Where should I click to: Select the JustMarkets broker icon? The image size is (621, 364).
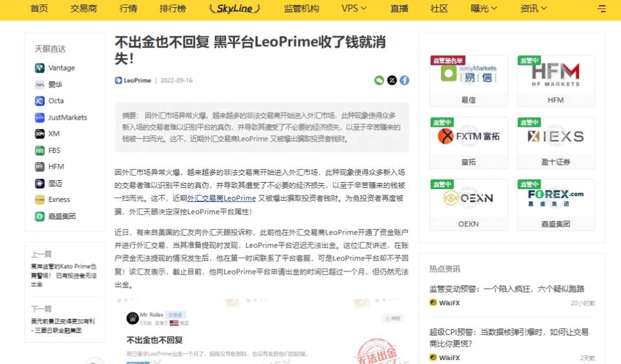[x=40, y=117]
